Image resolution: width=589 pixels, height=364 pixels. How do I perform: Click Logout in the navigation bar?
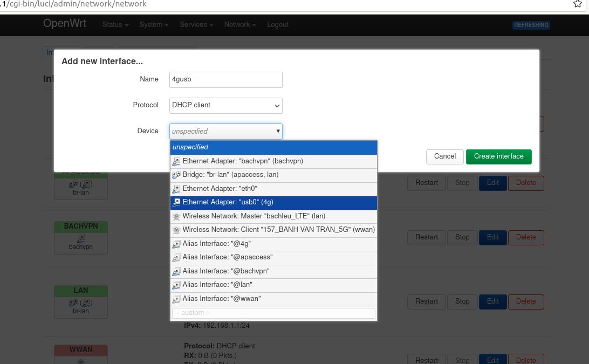278,25
